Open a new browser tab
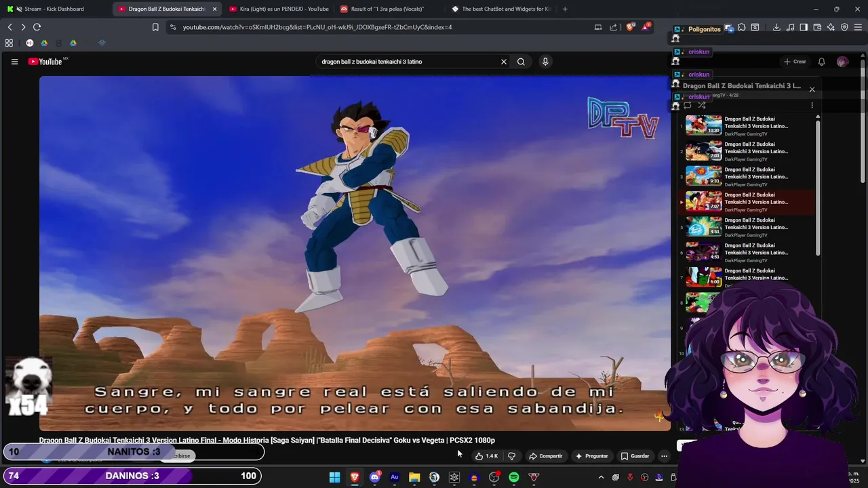The height and width of the screenshot is (488, 868). point(565,9)
